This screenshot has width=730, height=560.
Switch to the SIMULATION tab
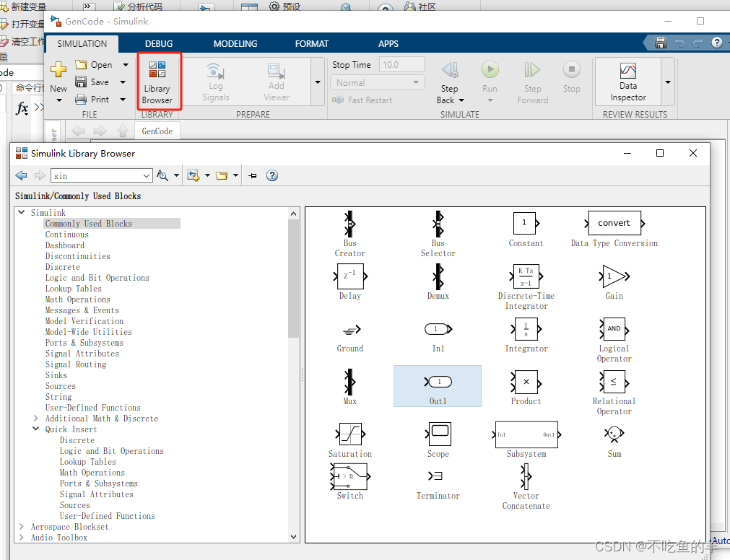(x=82, y=44)
